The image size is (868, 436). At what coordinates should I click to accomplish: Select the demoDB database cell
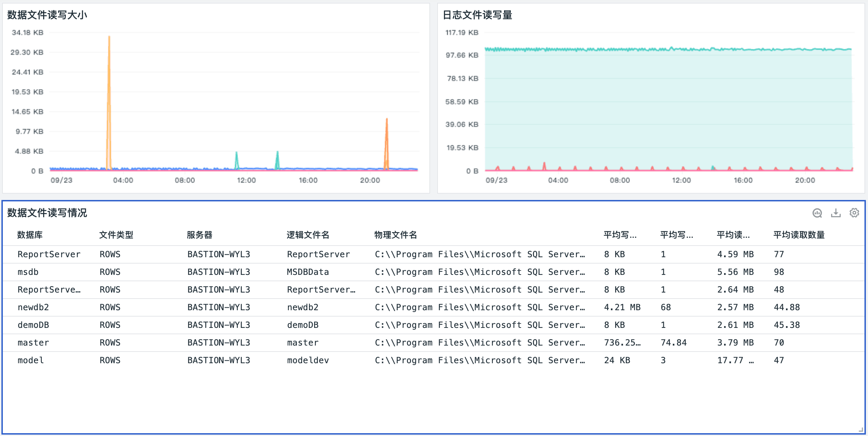point(33,325)
